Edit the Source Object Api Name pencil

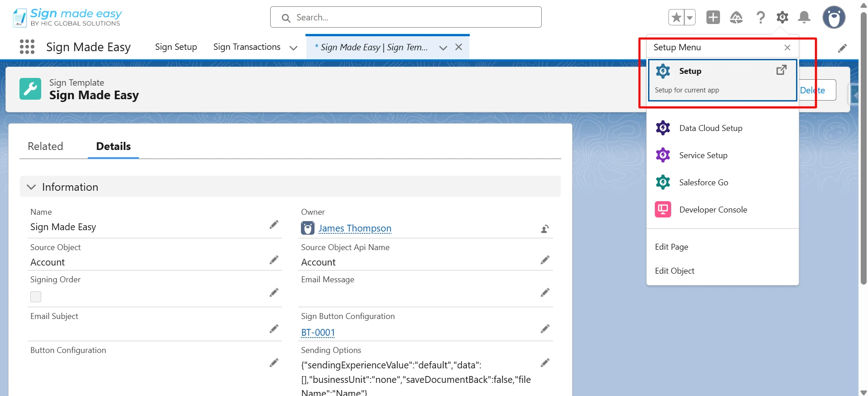[545, 260]
